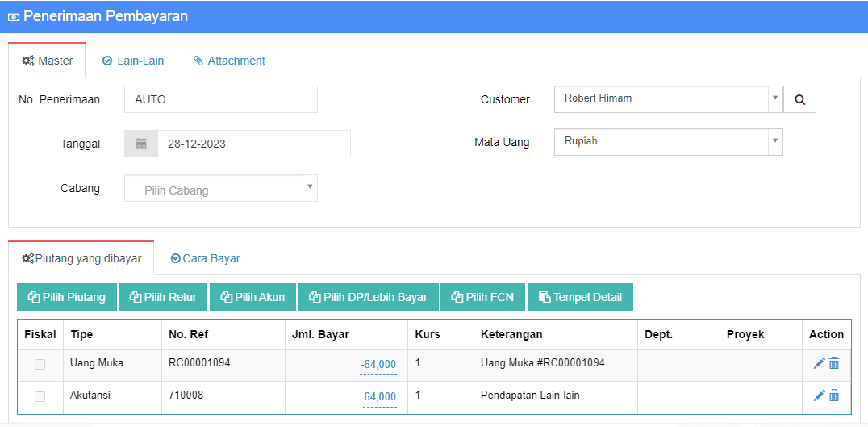Delete the Uang Muka row using trash icon

(834, 364)
